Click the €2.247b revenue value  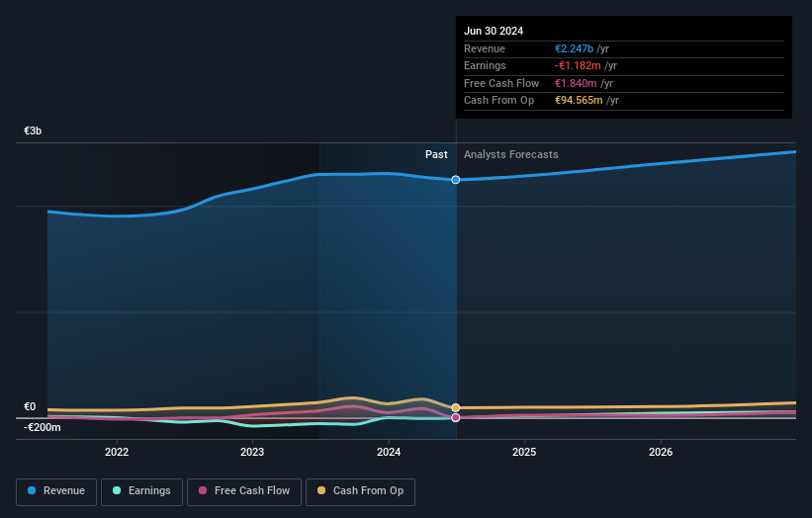coord(574,48)
